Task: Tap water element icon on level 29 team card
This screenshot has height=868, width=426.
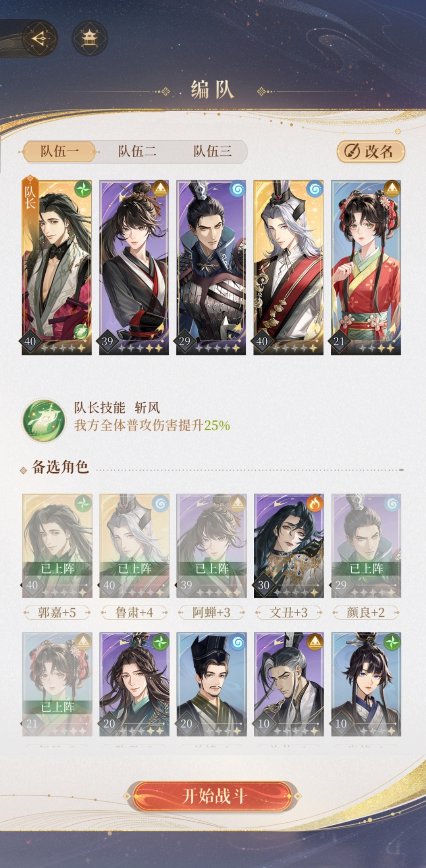Action: click(x=237, y=189)
